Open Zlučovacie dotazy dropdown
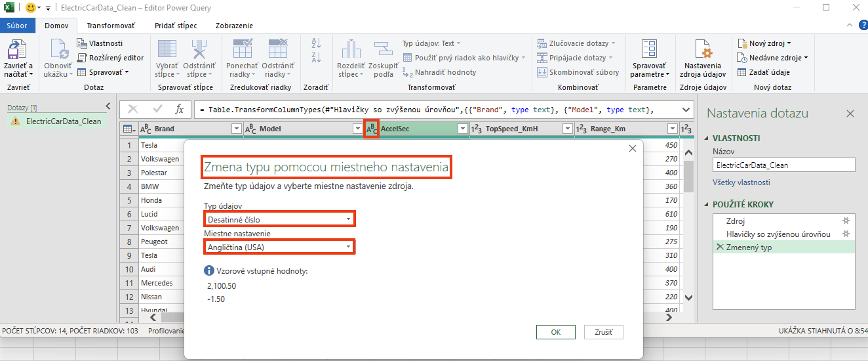Viewport: 868px width, 361px height. (x=576, y=43)
